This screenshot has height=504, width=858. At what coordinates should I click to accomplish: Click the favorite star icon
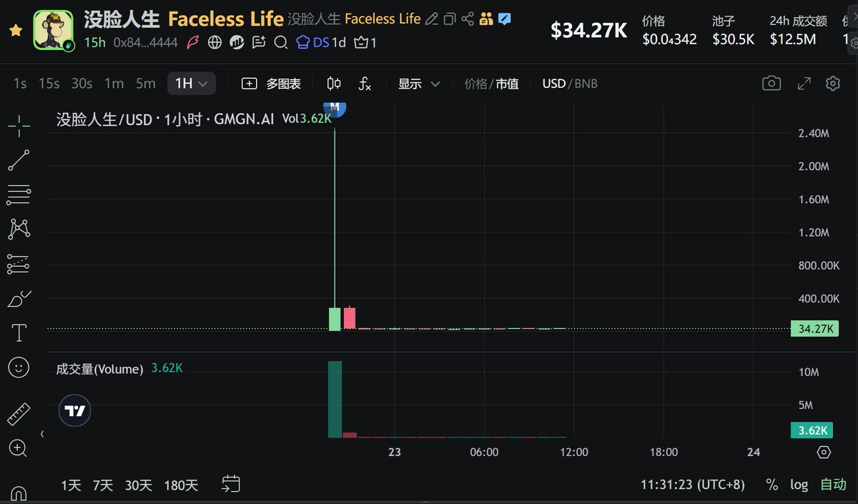15,31
